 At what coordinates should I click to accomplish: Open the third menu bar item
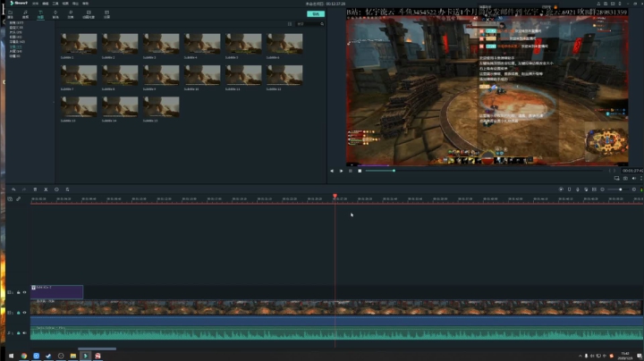tap(55, 4)
